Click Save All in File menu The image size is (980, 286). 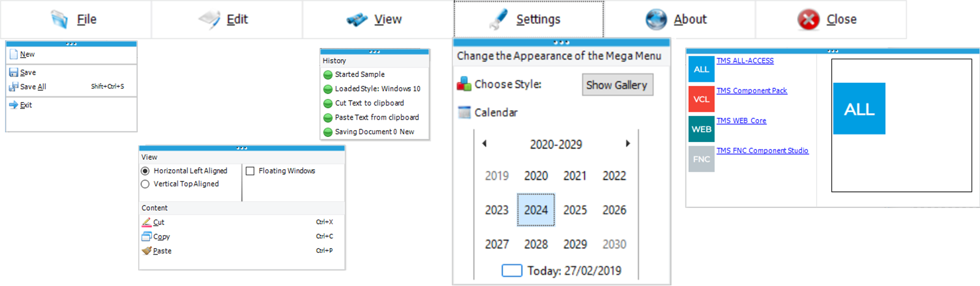33,87
